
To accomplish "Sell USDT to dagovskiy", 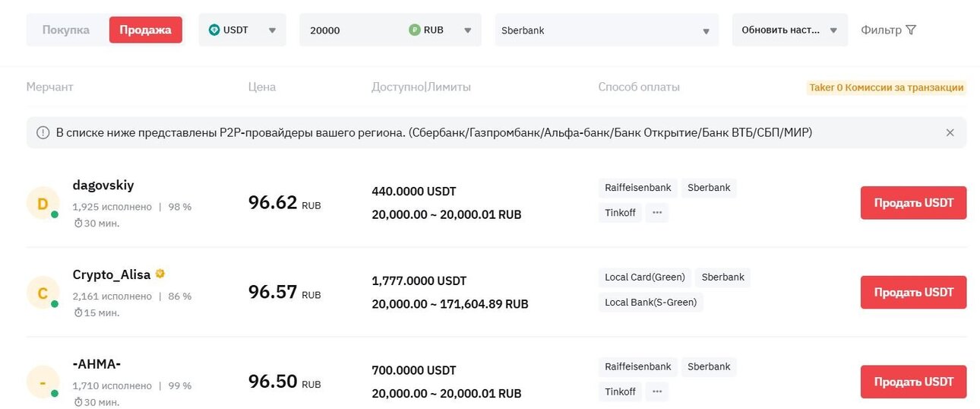I will coord(913,203).
